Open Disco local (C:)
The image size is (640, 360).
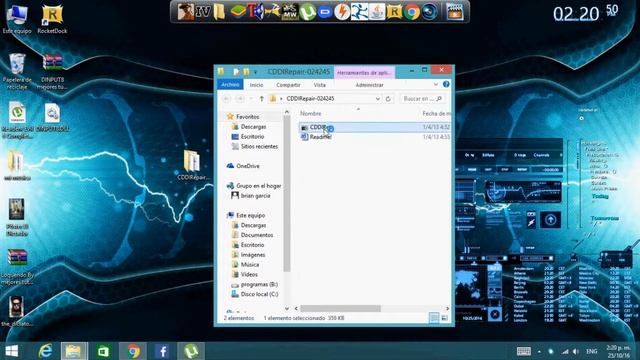(259, 294)
